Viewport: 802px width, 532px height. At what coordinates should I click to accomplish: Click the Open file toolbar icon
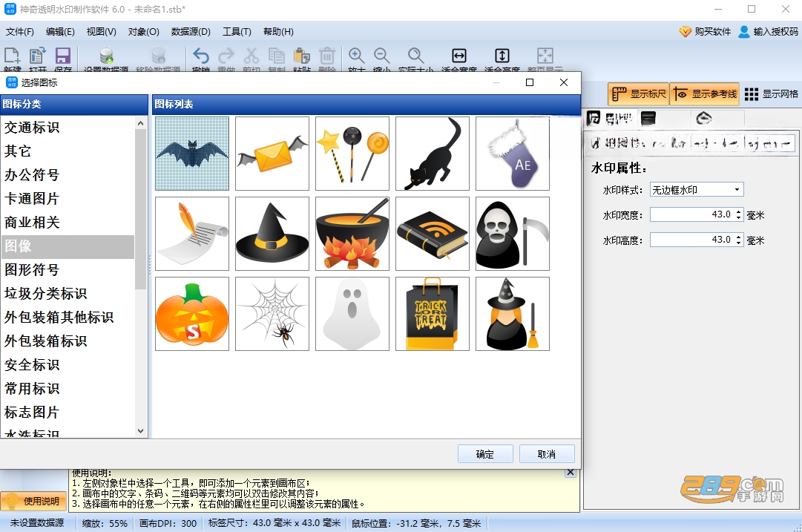point(37,56)
